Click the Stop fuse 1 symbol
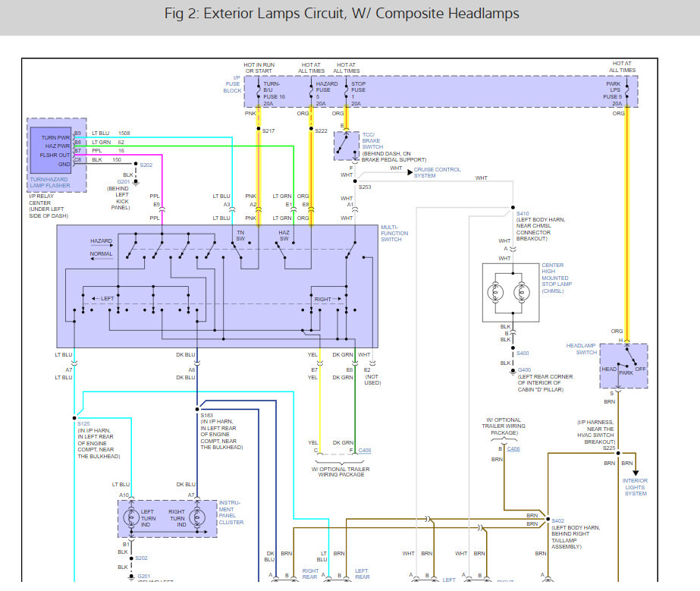Viewport: 700px width, 591px height. 347,92
